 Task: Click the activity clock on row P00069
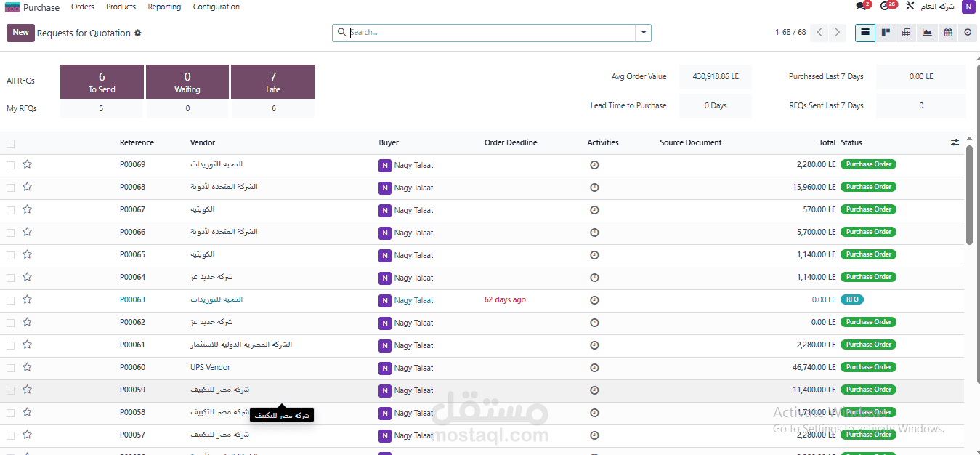594,165
